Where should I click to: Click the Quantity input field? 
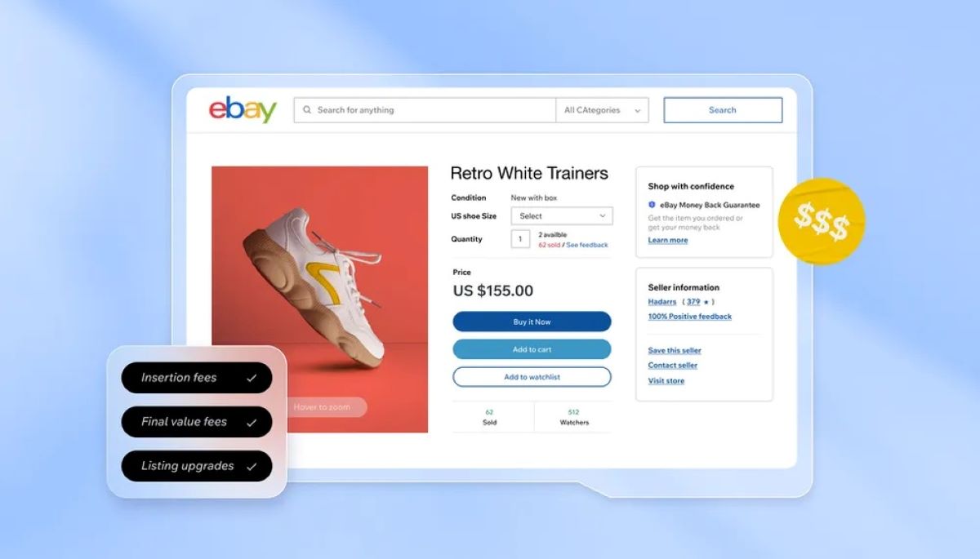click(x=520, y=239)
